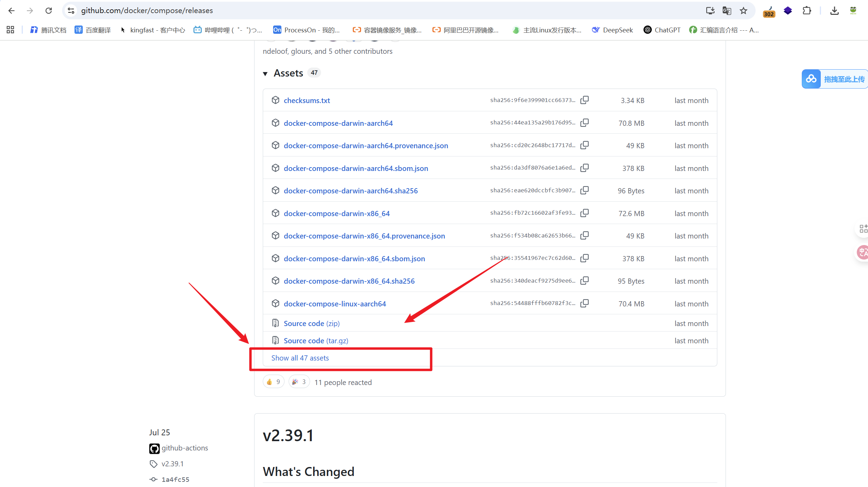Toggle the thumbs up reaction
The width and height of the screenshot is (868, 487).
tap(273, 382)
